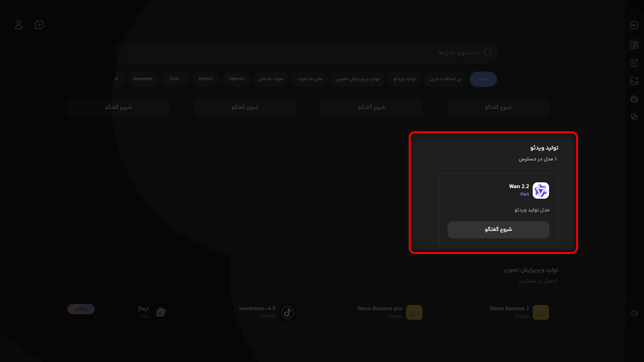This screenshot has height=362, width=644.
Task: Click the تولید و ویرایش تصویر section heading
Action: pos(531,270)
